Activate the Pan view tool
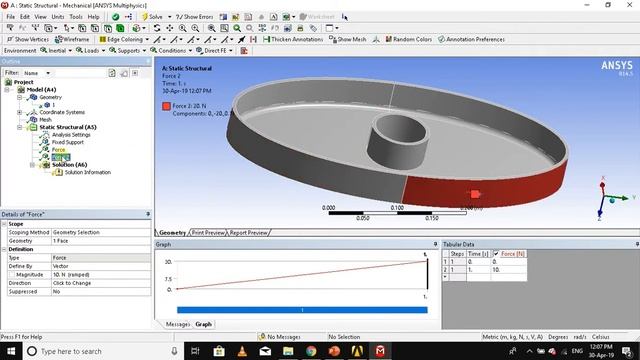The width and height of the screenshot is (640, 360). pos(169,28)
